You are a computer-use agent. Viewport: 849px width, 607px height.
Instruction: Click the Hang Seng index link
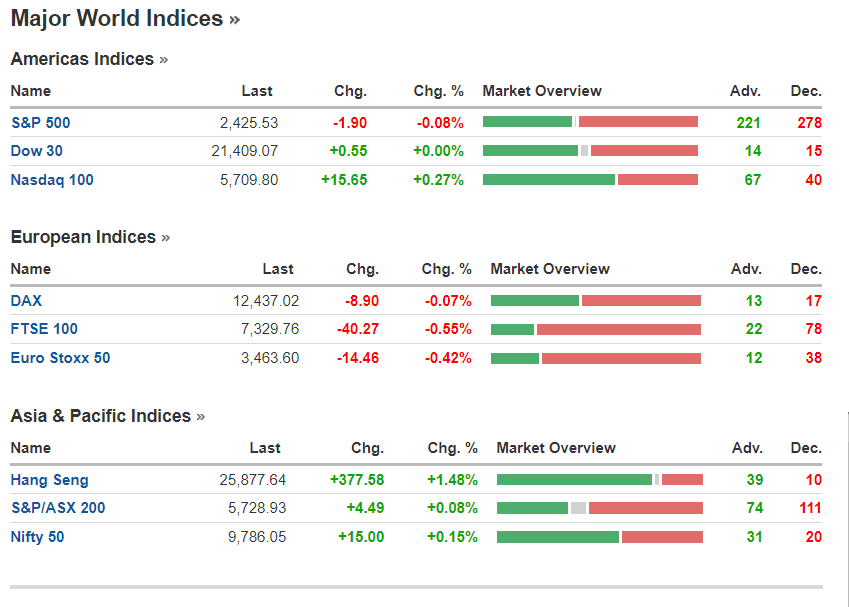[49, 479]
